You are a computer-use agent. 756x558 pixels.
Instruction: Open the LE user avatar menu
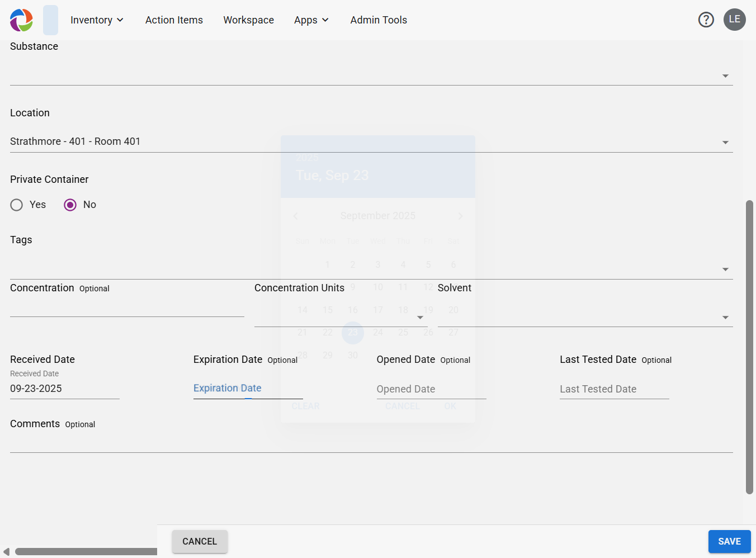[735, 20]
